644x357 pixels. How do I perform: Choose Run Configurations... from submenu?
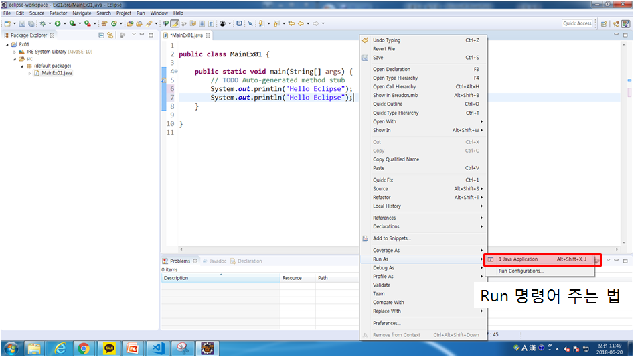click(x=540, y=271)
